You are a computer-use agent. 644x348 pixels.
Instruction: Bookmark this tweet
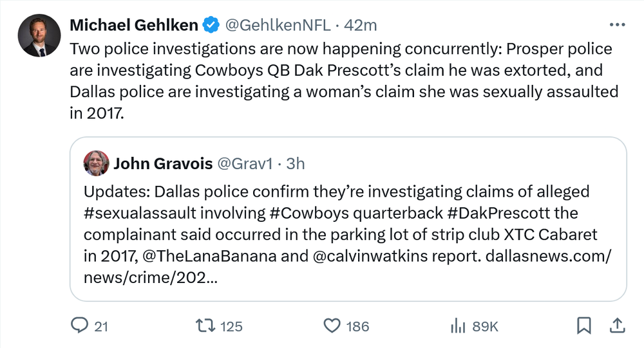coord(583,326)
